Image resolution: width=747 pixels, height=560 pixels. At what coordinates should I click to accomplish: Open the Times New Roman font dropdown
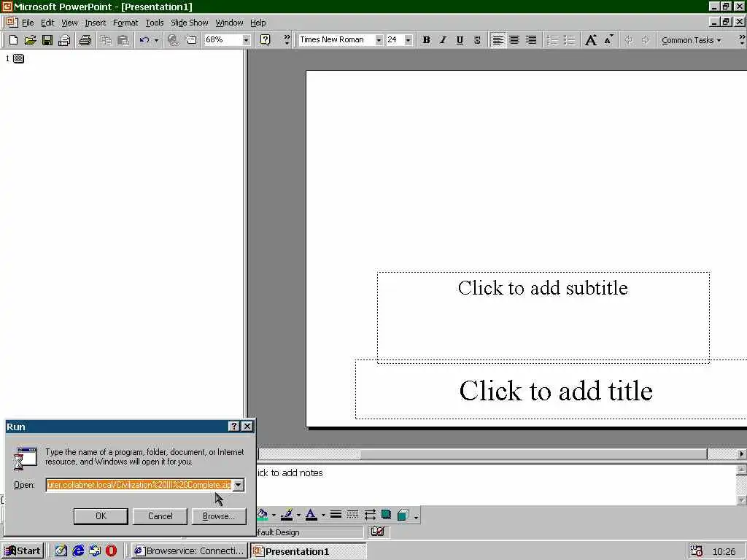[379, 40]
